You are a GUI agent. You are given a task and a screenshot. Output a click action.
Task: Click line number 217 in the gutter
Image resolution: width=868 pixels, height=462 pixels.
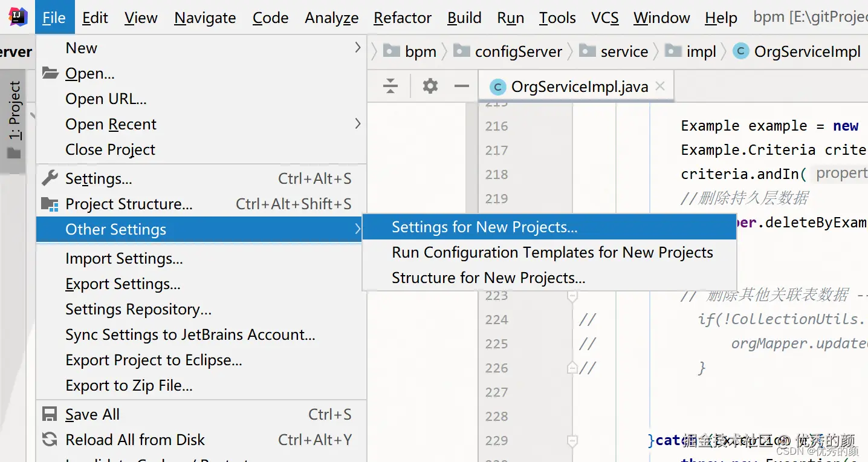tap(496, 150)
